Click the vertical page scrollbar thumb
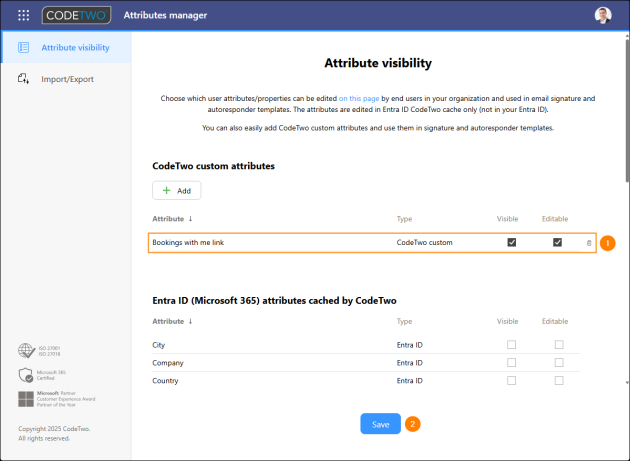The image size is (630, 461). (628, 111)
